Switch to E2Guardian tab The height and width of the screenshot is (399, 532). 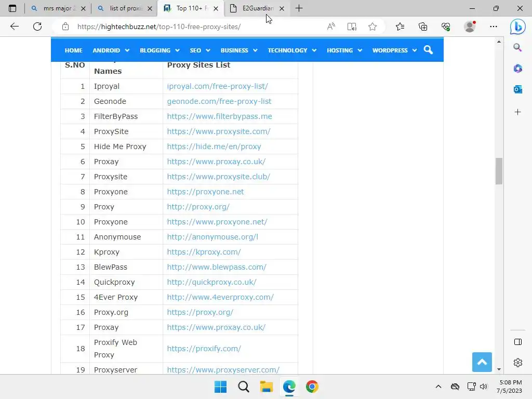click(256, 8)
